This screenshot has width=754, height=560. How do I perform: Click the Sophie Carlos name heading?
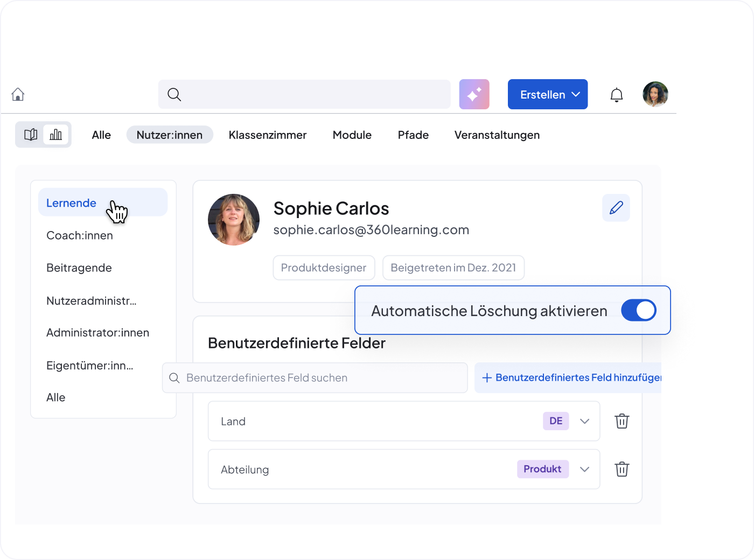331,208
